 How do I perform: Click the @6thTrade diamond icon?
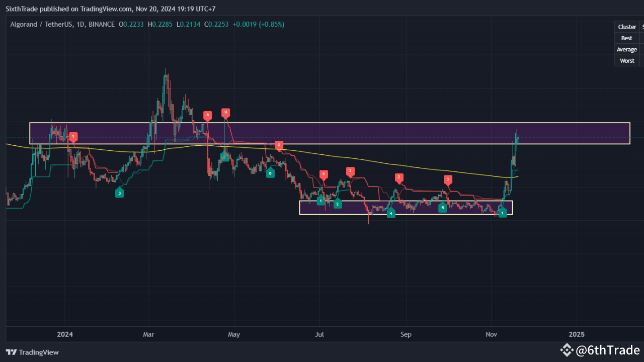567,350
